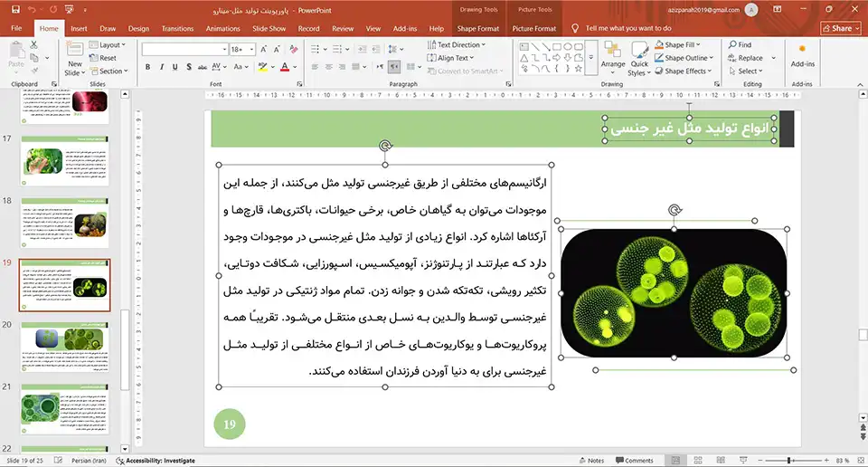Viewport: 868px width, 467px height.
Task: Click Tell me lightbulb icon
Action: tap(575, 28)
